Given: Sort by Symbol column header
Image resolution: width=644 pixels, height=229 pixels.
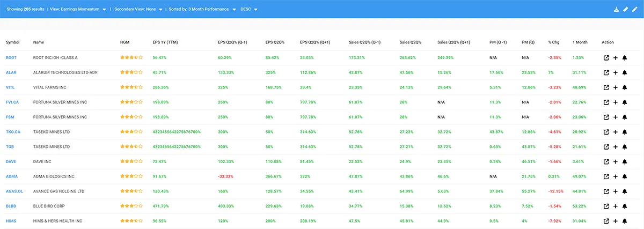Looking at the screenshot, I should (x=12, y=42).
